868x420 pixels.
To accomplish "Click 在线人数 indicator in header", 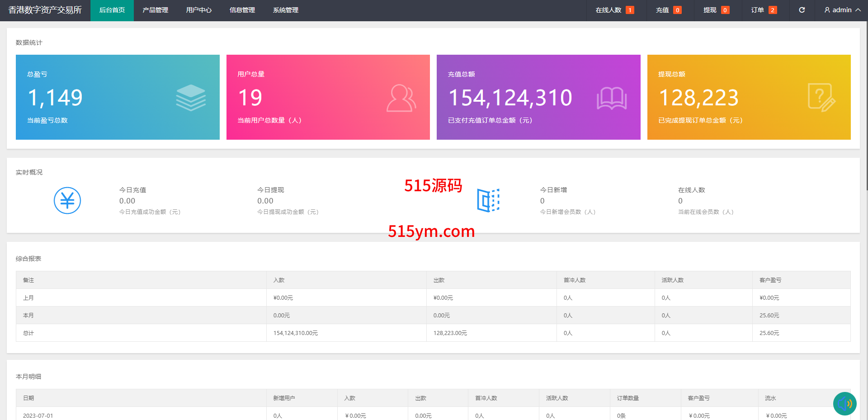I will coord(614,10).
